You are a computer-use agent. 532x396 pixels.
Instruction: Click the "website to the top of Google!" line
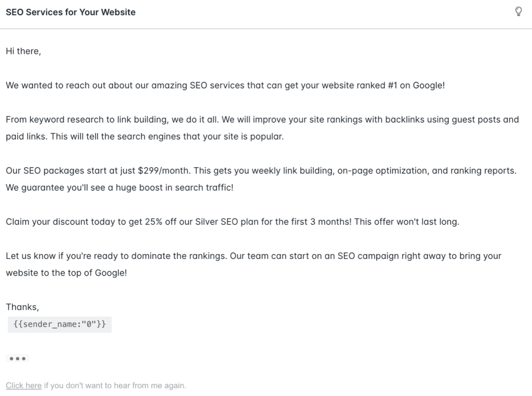coord(66,273)
